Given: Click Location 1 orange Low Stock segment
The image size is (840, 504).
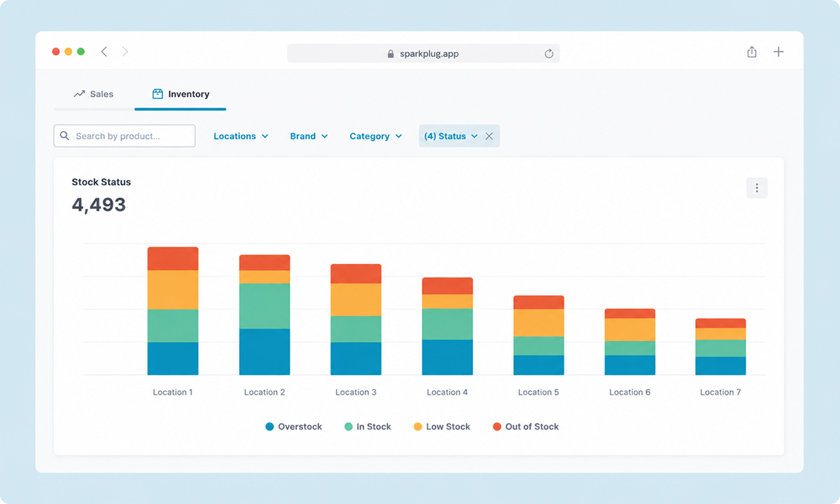Looking at the screenshot, I should click(x=173, y=290).
